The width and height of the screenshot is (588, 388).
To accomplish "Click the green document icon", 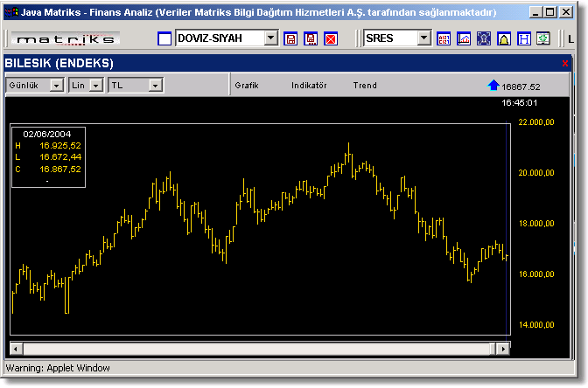I will (x=543, y=39).
